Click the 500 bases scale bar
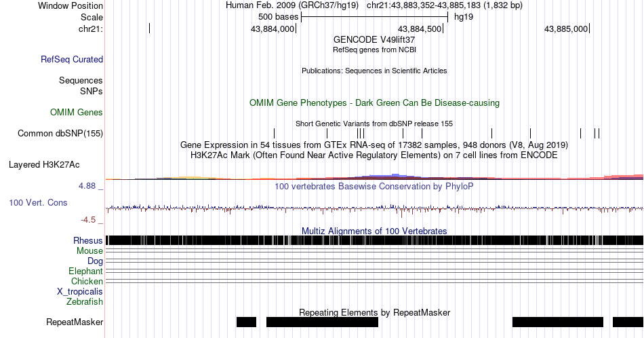644x338 pixels. tap(374, 17)
